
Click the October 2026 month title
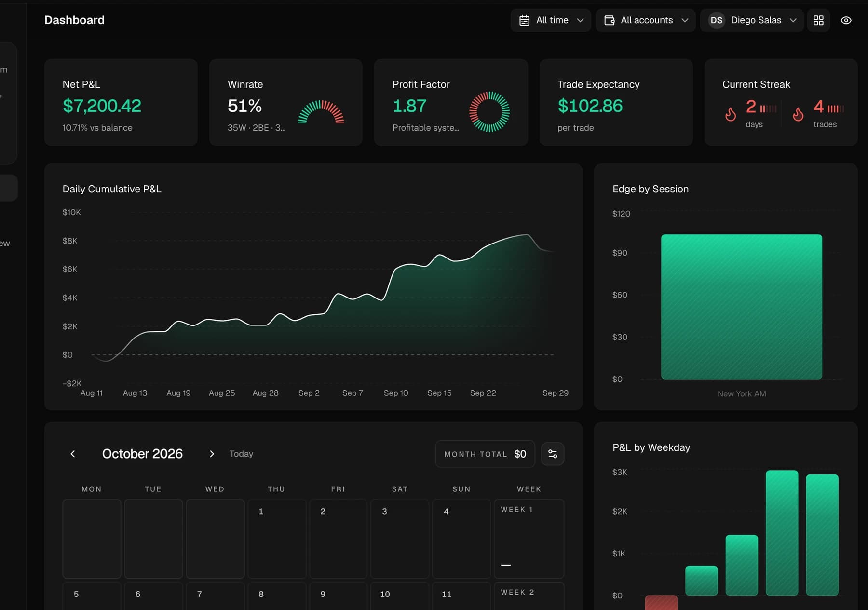(142, 454)
